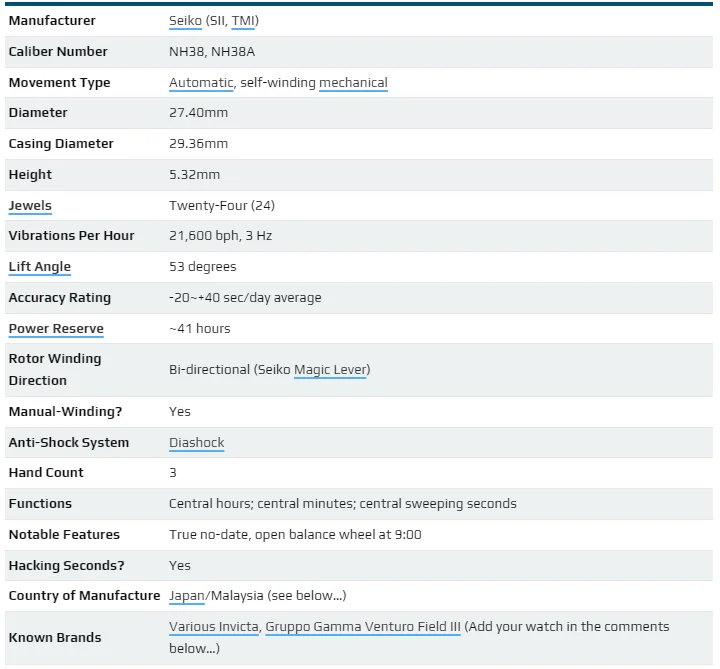
Task: Select the caliber number text NH38, NH38A
Action: (x=212, y=51)
